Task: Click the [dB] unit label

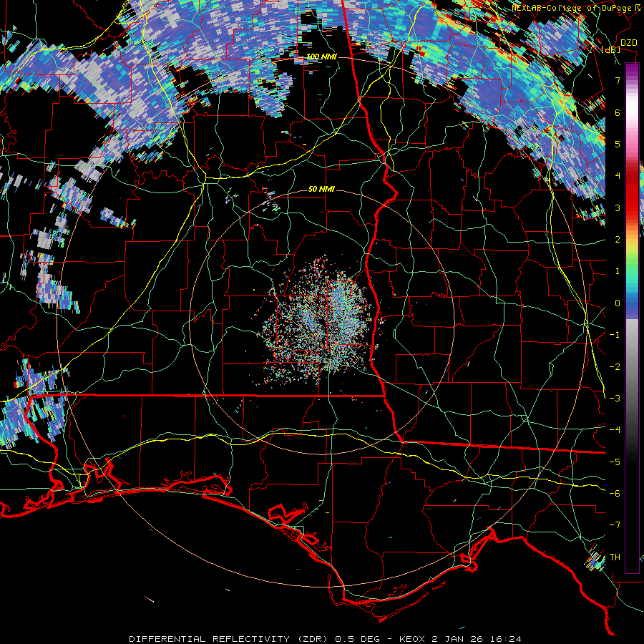Action: click(x=611, y=49)
